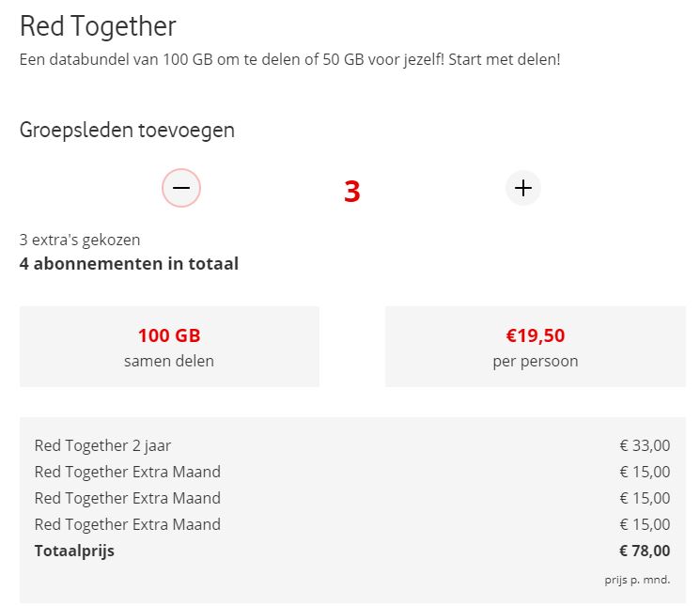The width and height of the screenshot is (700, 606).
Task: Click the € 33,00 price amount
Action: coord(645,445)
